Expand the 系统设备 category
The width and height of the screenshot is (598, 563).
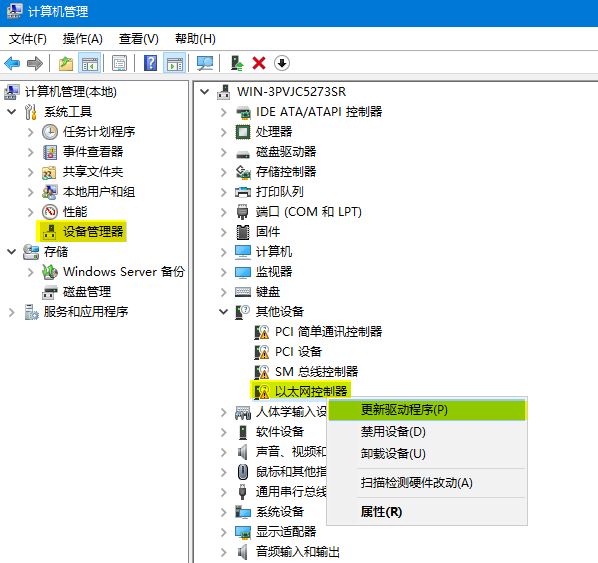(223, 512)
